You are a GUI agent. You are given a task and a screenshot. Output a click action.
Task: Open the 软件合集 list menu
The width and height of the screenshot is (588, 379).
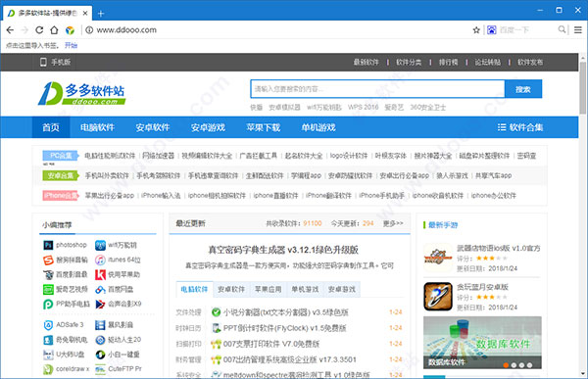[x=520, y=127]
